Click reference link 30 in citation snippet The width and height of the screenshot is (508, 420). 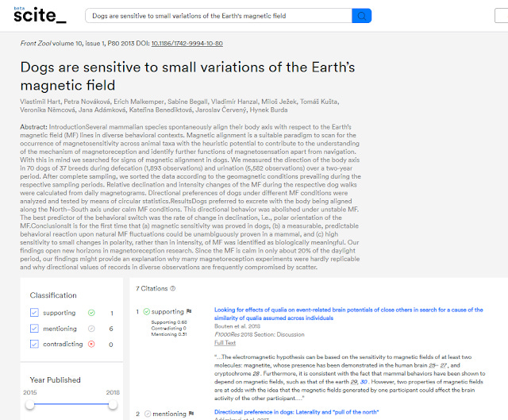[x=364, y=382]
